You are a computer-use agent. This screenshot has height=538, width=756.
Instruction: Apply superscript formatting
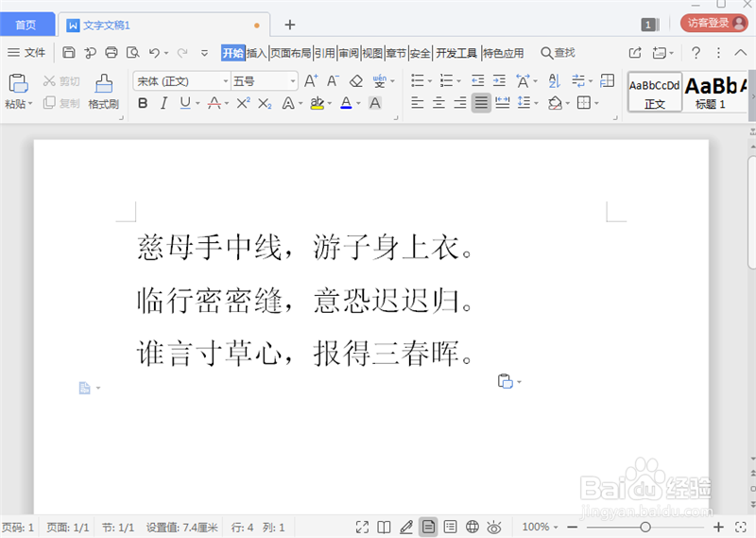244,103
